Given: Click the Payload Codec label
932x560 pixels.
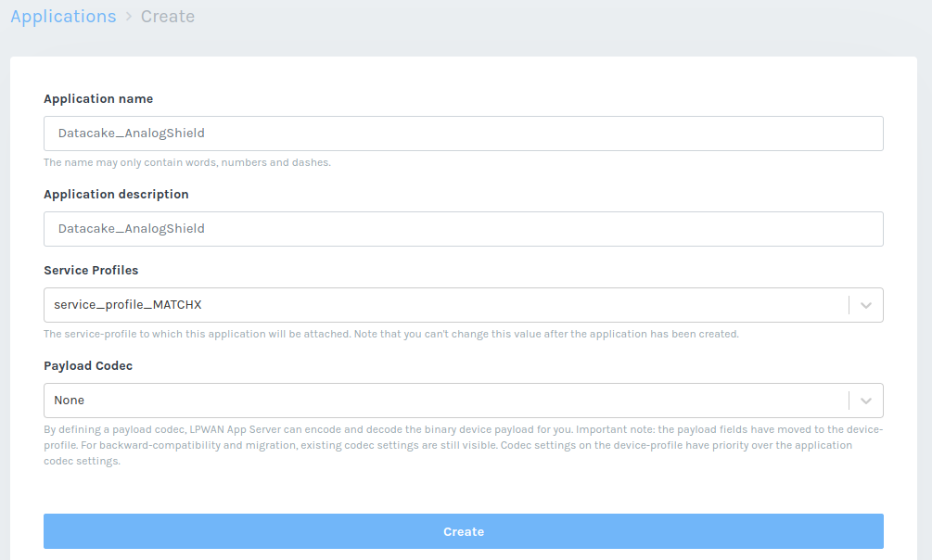Looking at the screenshot, I should (88, 366).
